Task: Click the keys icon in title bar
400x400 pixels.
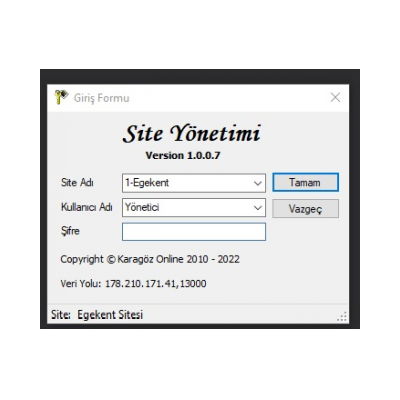Action: pyautogui.click(x=61, y=97)
